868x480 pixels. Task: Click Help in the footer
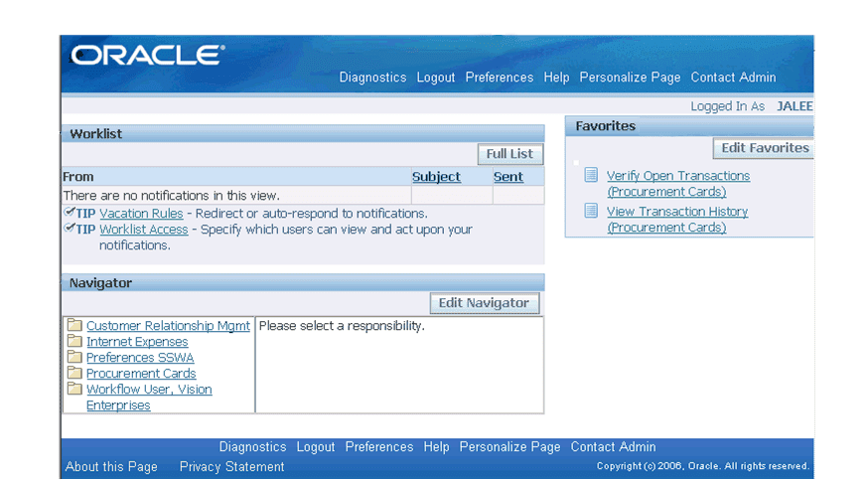pyautogui.click(x=436, y=447)
